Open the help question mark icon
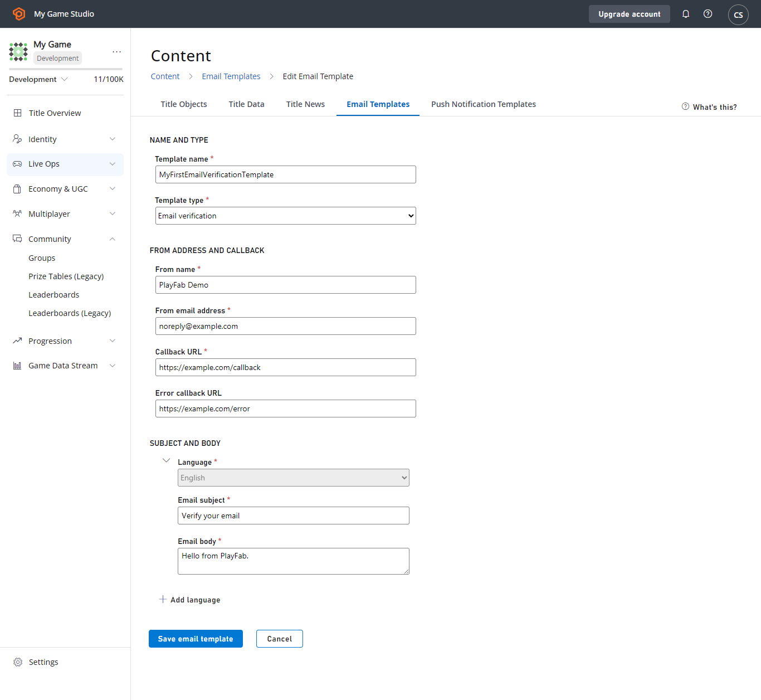 (708, 14)
